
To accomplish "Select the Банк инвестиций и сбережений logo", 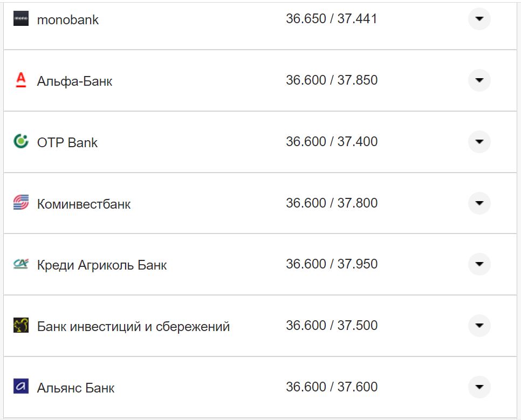I will pyautogui.click(x=20, y=326).
